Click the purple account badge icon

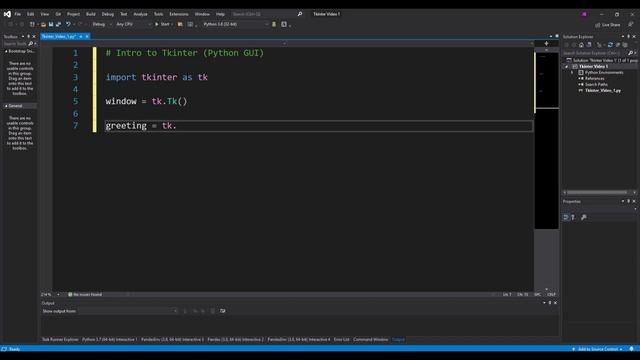pyautogui.click(x=584, y=14)
